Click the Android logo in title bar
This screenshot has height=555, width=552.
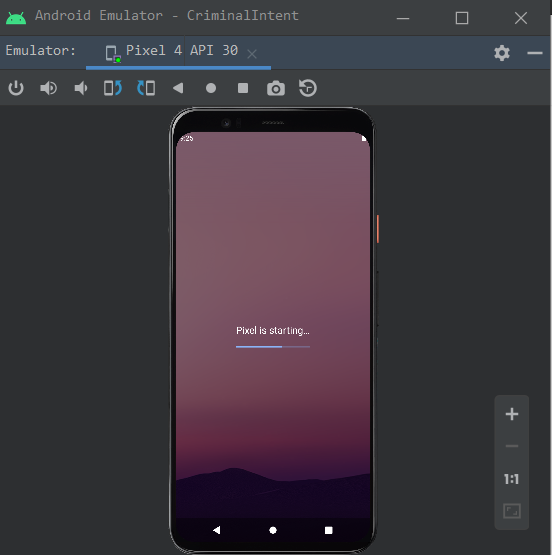click(x=16, y=18)
